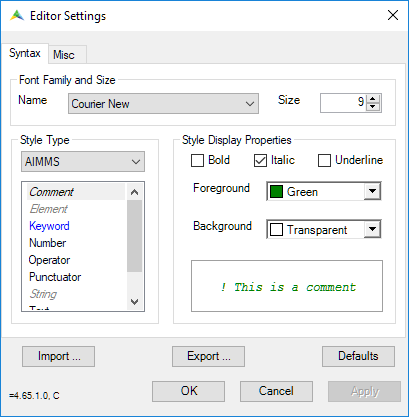The width and height of the screenshot is (409, 417).
Task: Click the green Foreground color swatch
Action: (276, 192)
